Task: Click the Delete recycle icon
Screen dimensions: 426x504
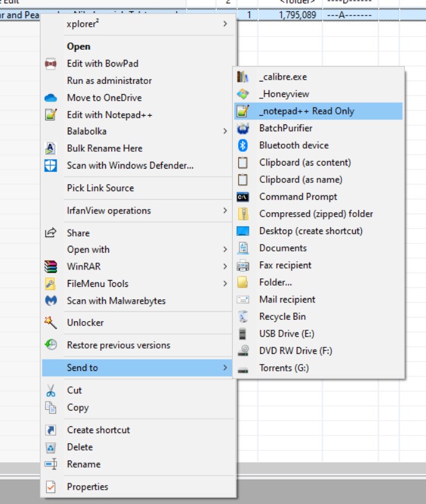Action: click(50, 447)
